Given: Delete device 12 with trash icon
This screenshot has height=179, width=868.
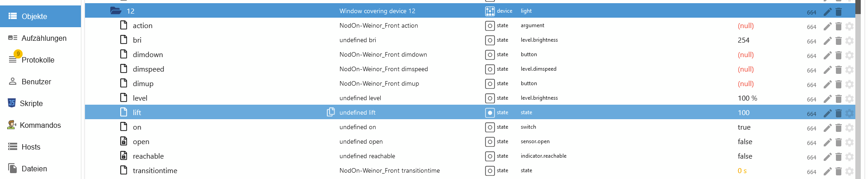Looking at the screenshot, I should click(x=839, y=12).
